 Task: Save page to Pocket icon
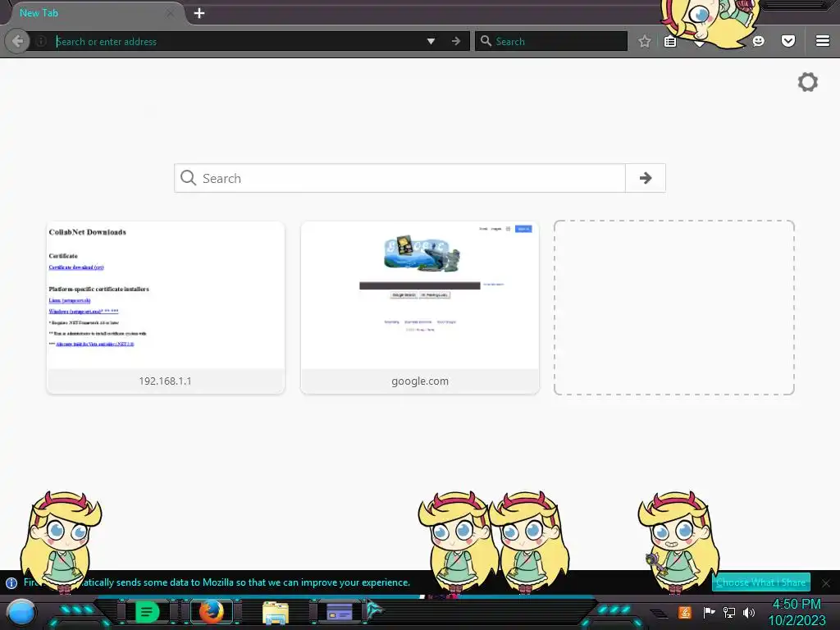[788, 41]
